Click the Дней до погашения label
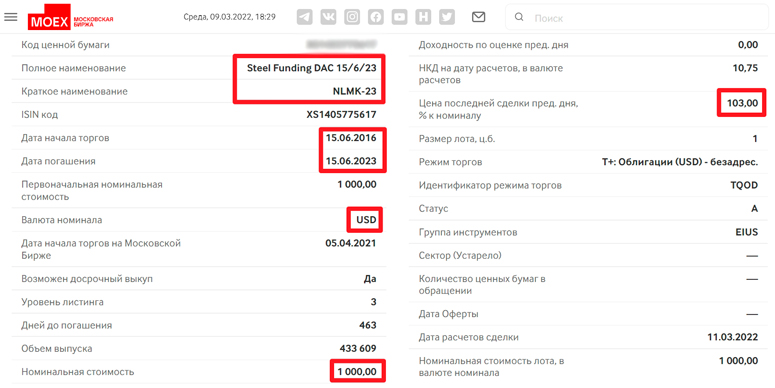This screenshot has height=388, width=775. pos(67,325)
